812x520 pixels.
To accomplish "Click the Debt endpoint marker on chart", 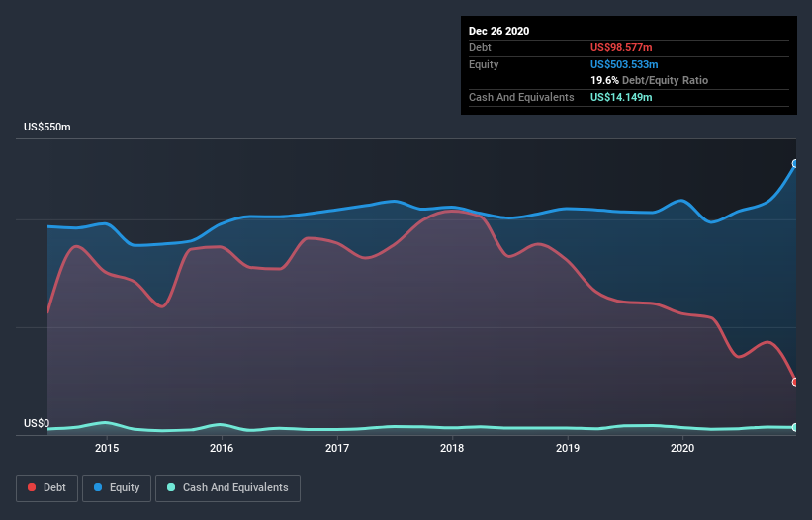I will click(x=795, y=382).
